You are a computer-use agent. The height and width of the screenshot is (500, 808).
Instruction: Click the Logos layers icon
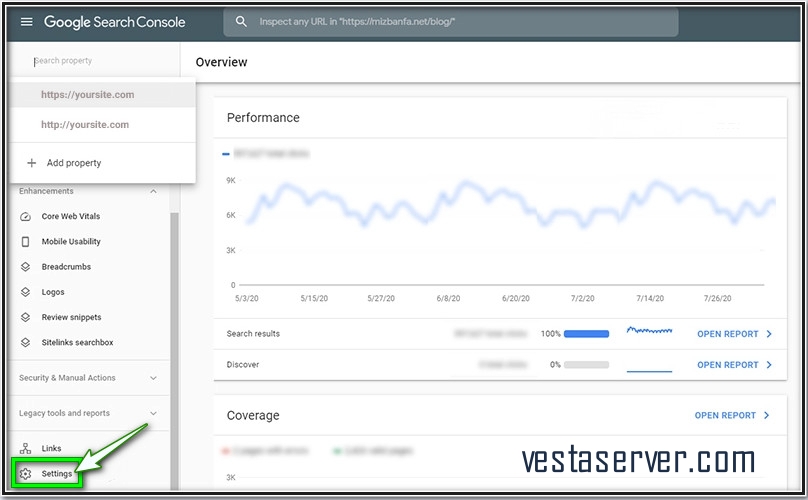pos(25,292)
